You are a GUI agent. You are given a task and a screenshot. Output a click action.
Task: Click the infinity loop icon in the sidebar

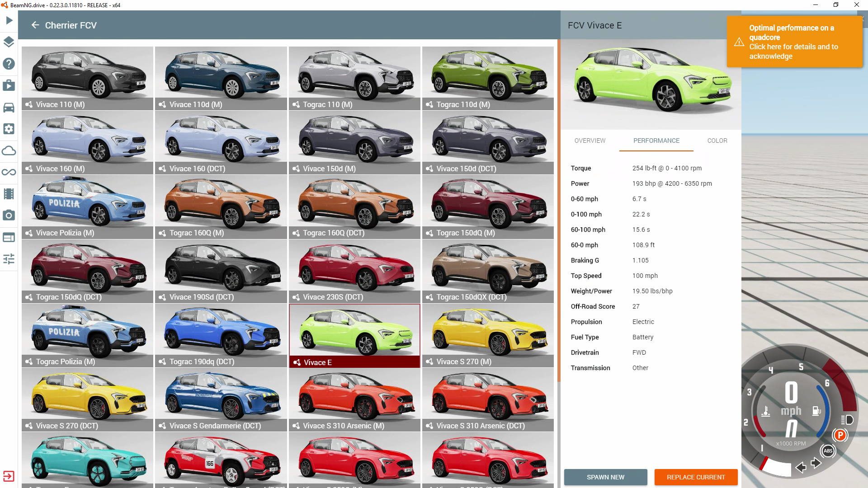(9, 172)
